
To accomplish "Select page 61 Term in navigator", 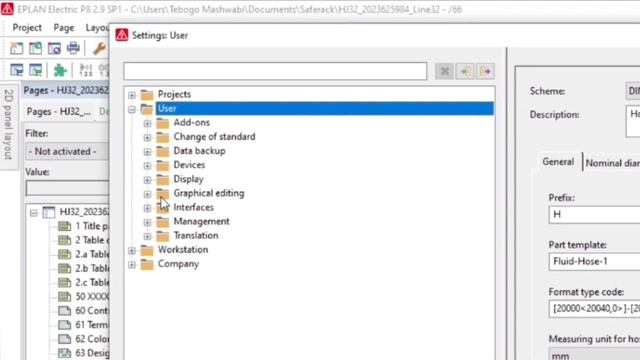I will tap(92, 325).
